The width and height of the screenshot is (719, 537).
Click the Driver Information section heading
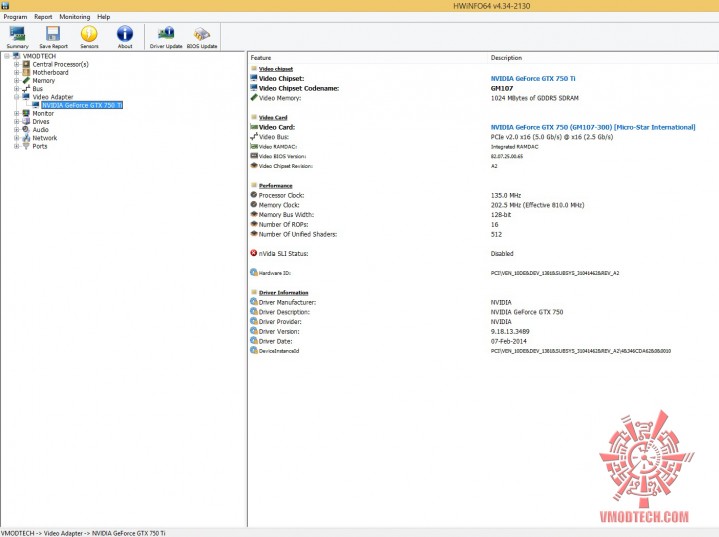pyautogui.click(x=283, y=293)
